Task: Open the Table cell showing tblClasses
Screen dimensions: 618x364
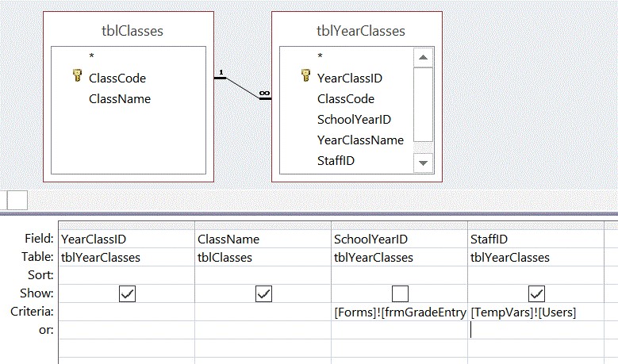Action: [x=263, y=257]
